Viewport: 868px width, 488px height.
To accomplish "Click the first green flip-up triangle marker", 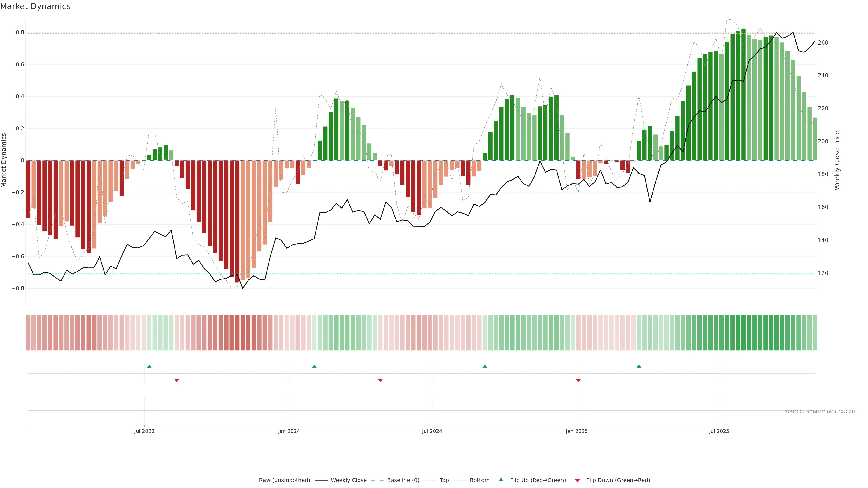I will coord(149,366).
